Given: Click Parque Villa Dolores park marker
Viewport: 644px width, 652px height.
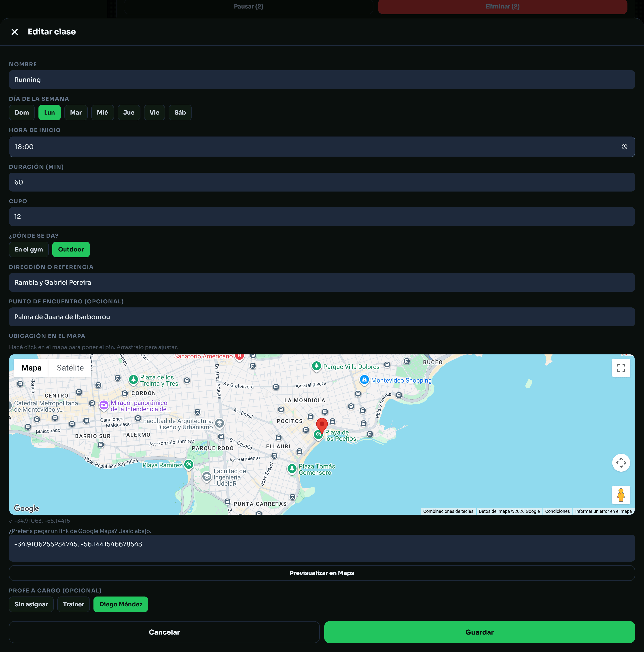Looking at the screenshot, I should [x=316, y=366].
